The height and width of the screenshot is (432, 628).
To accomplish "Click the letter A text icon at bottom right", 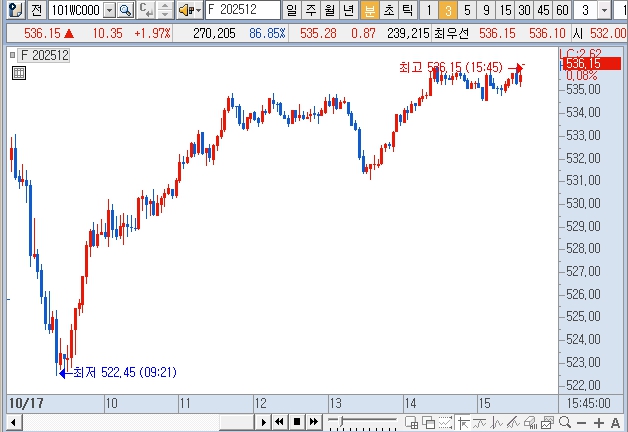I will [615, 422].
